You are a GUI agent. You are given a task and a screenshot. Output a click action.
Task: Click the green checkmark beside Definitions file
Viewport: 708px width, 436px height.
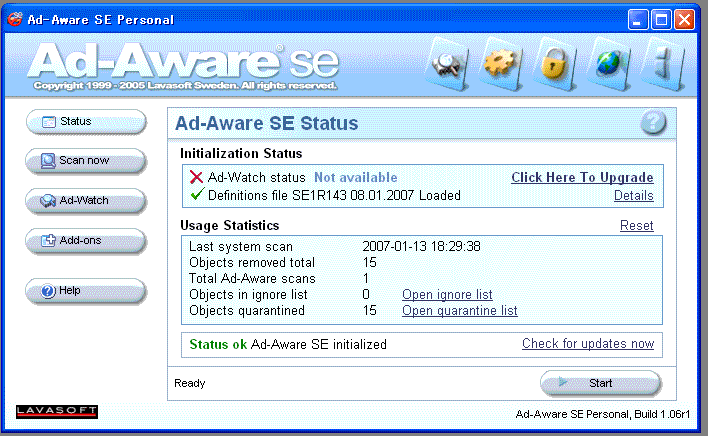(x=197, y=195)
